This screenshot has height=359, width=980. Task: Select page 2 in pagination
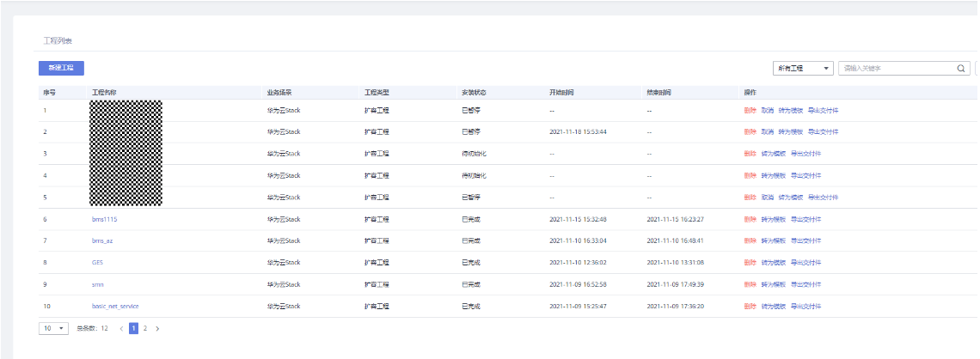145,328
